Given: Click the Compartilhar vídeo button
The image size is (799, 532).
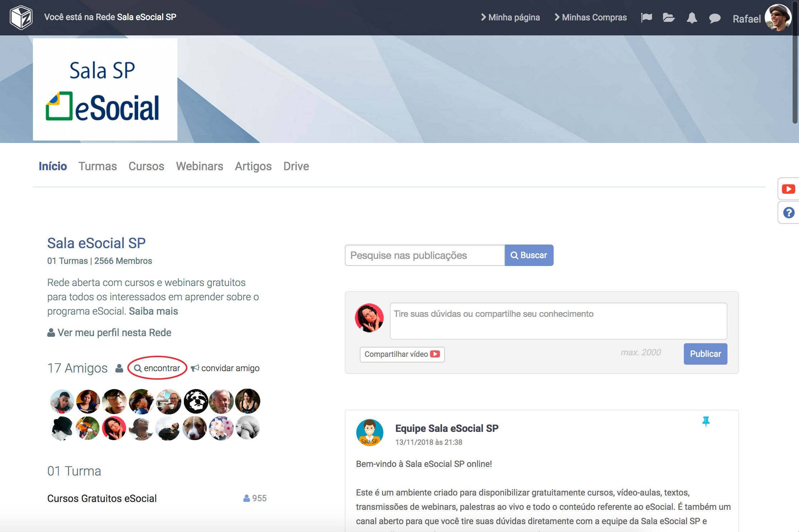Looking at the screenshot, I should tap(402, 354).
